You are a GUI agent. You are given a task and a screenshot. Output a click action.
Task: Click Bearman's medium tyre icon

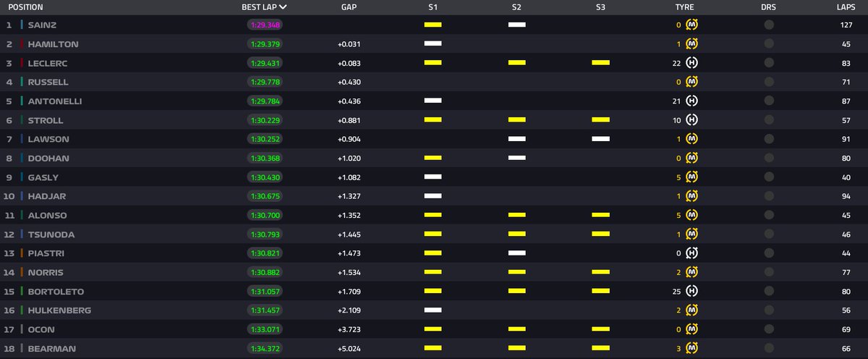pos(692,348)
